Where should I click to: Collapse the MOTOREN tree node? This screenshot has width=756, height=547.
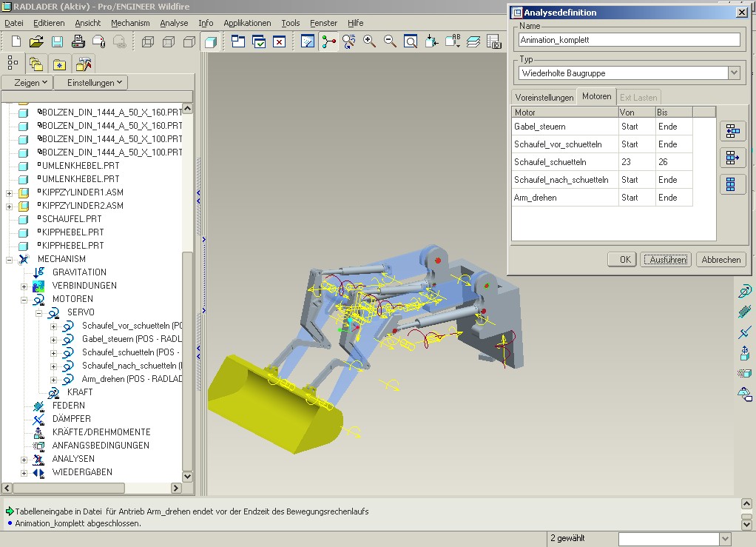coord(24,299)
